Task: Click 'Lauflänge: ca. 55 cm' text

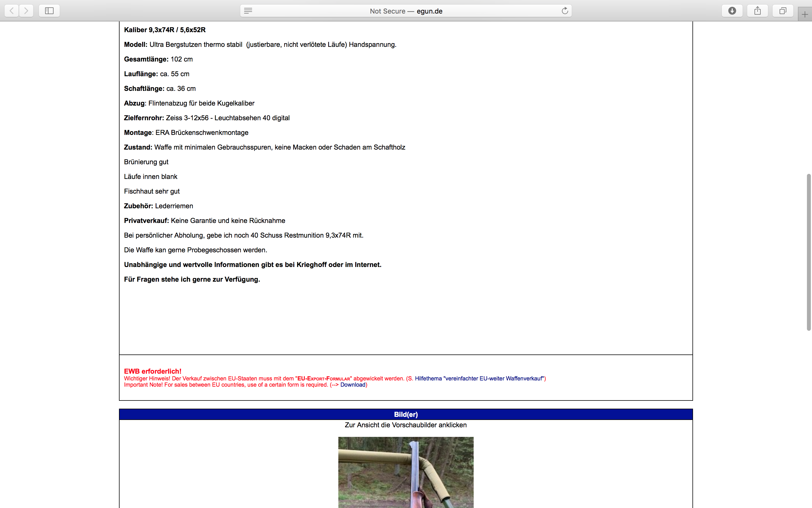Action: tap(157, 74)
